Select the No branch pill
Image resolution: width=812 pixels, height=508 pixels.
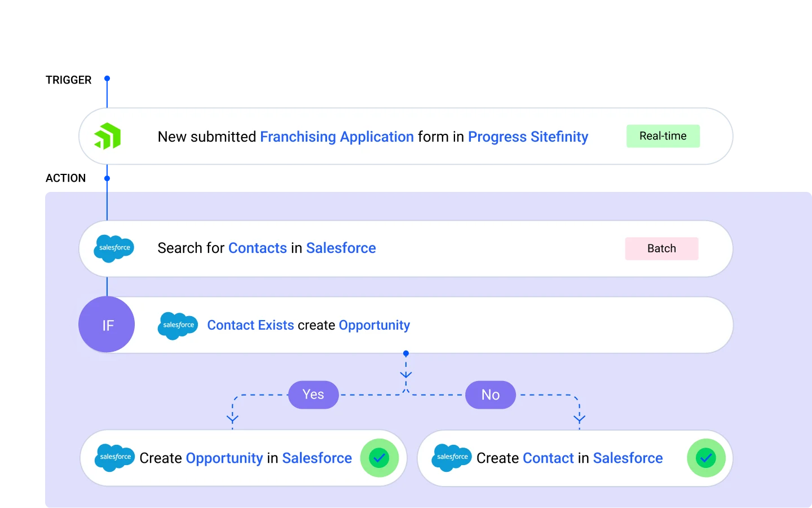click(x=490, y=395)
